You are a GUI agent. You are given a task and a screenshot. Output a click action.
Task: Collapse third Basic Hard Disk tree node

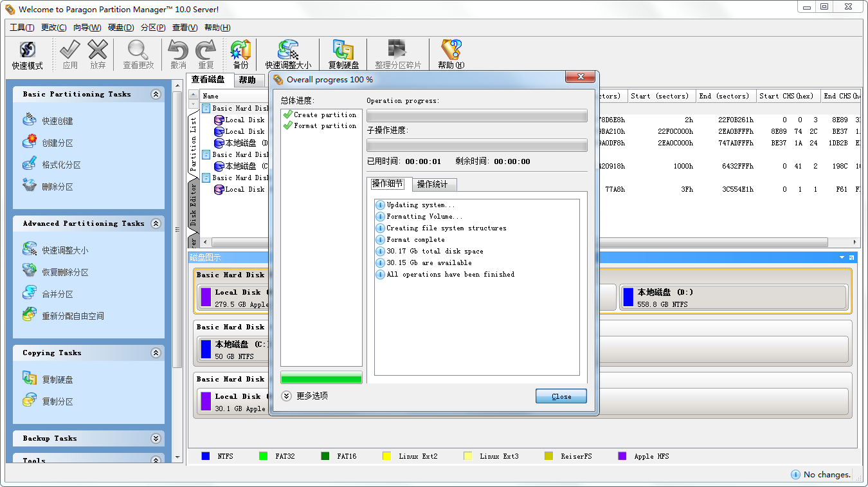click(x=206, y=178)
